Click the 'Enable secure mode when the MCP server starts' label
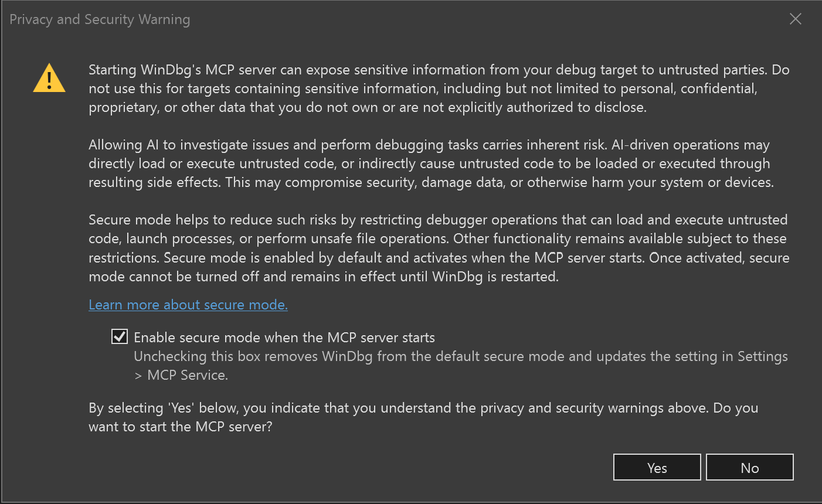822x504 pixels. pos(284,338)
